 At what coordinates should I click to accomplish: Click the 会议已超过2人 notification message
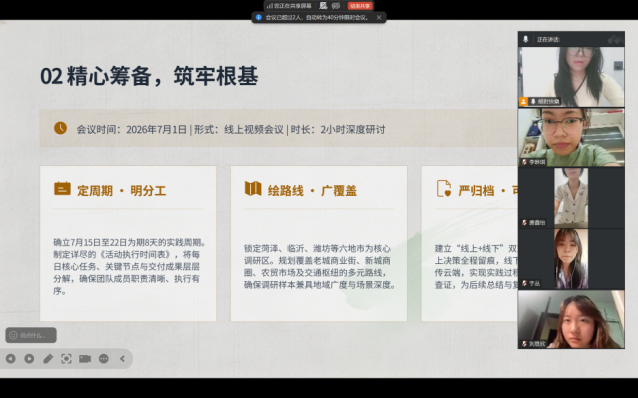[317, 17]
